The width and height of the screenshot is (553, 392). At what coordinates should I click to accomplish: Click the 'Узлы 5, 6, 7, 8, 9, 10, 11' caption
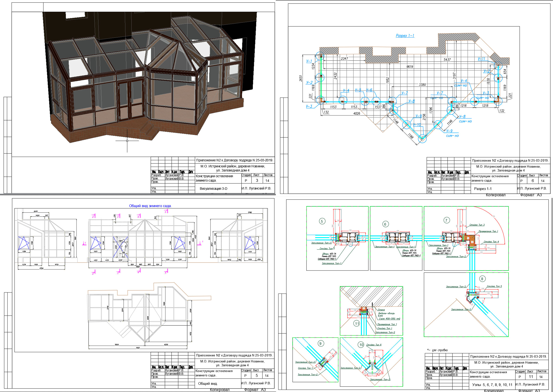pos(492,385)
